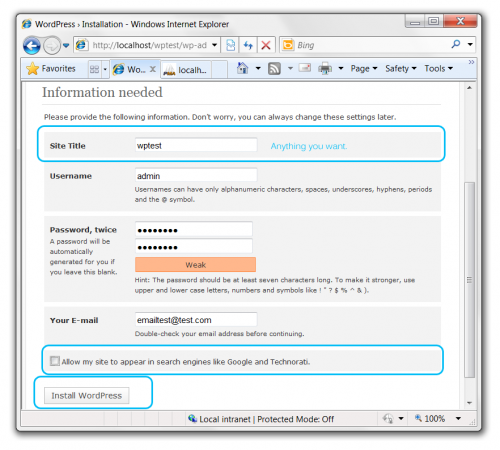Screen dimensions: 500x450
Task: Maximize the Internet Explorer window
Action: 433,21
